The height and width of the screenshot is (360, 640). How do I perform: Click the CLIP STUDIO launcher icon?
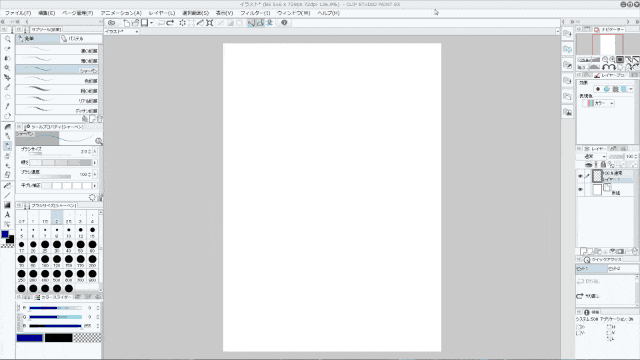coord(111,23)
